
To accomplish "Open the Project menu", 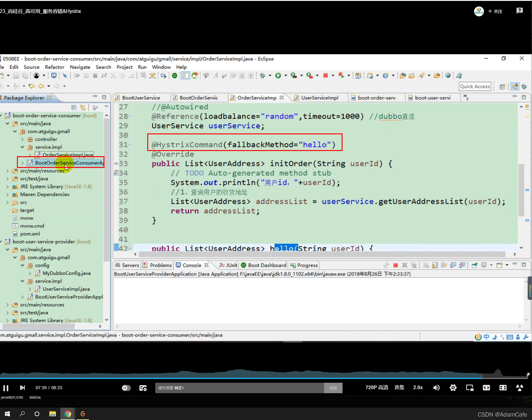I will 124,67.
